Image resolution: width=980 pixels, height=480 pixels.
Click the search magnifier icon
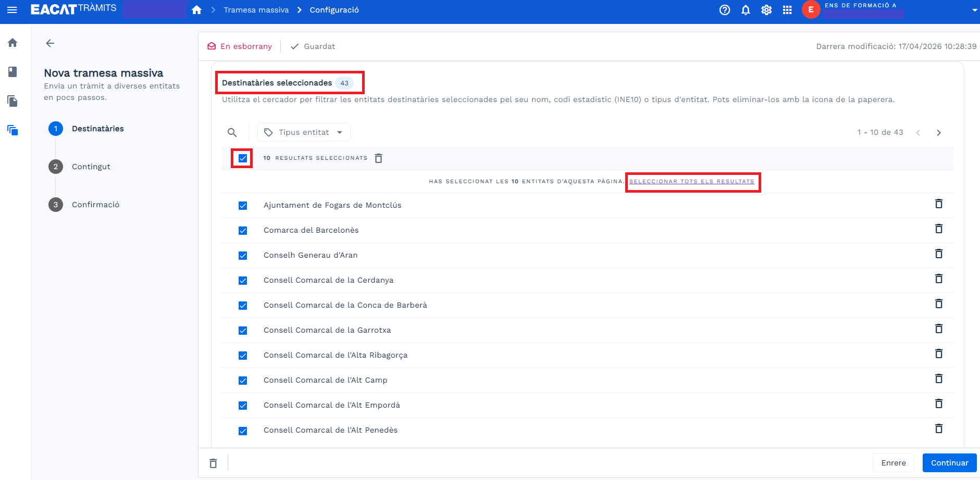232,133
